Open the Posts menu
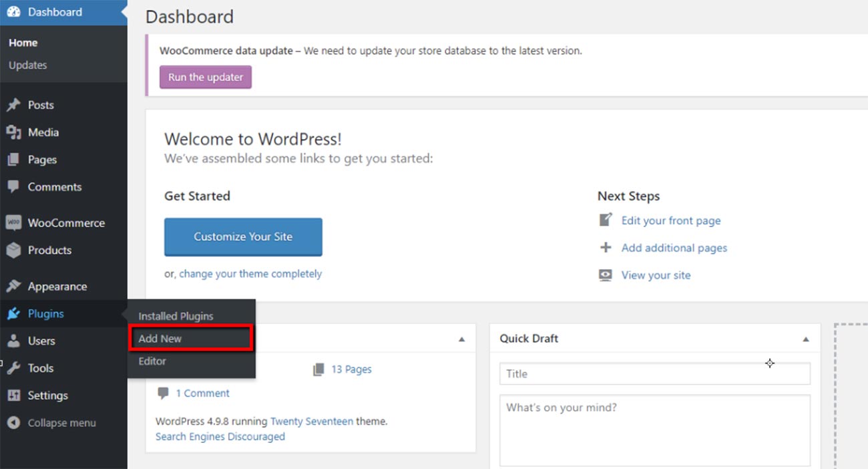 pyautogui.click(x=41, y=105)
